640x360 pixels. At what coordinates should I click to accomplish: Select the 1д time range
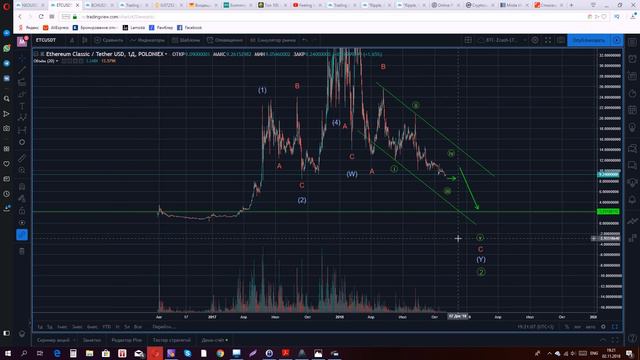tap(40, 327)
